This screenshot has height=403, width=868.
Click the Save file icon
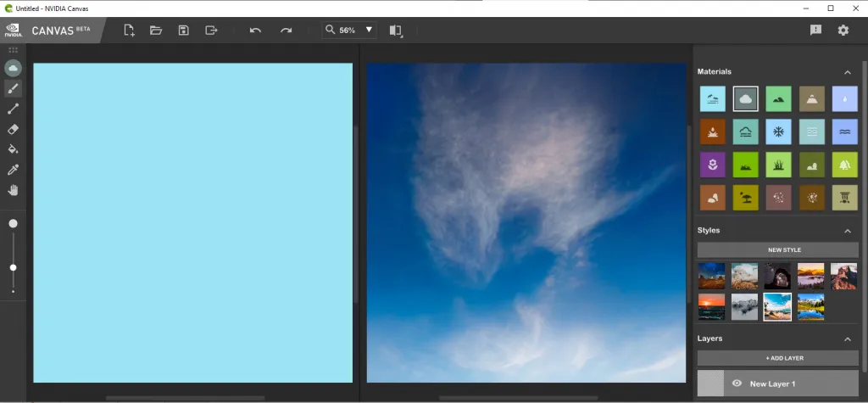(183, 31)
